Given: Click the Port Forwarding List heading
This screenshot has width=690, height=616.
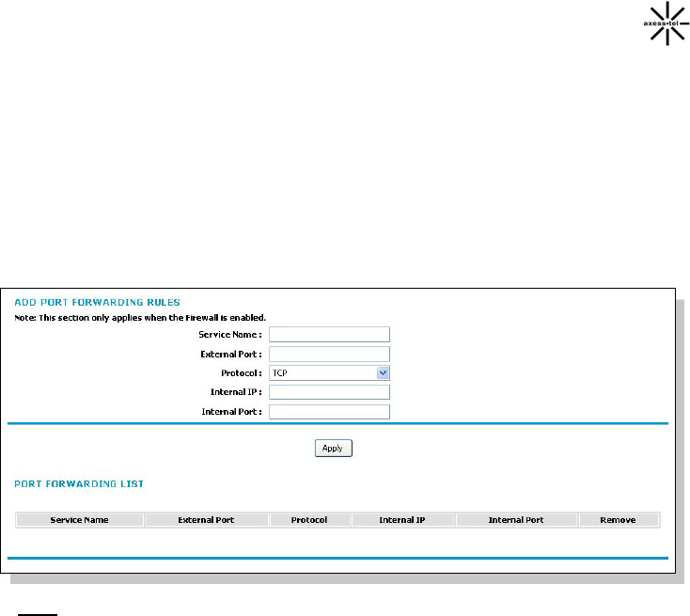Looking at the screenshot, I should (79, 484).
